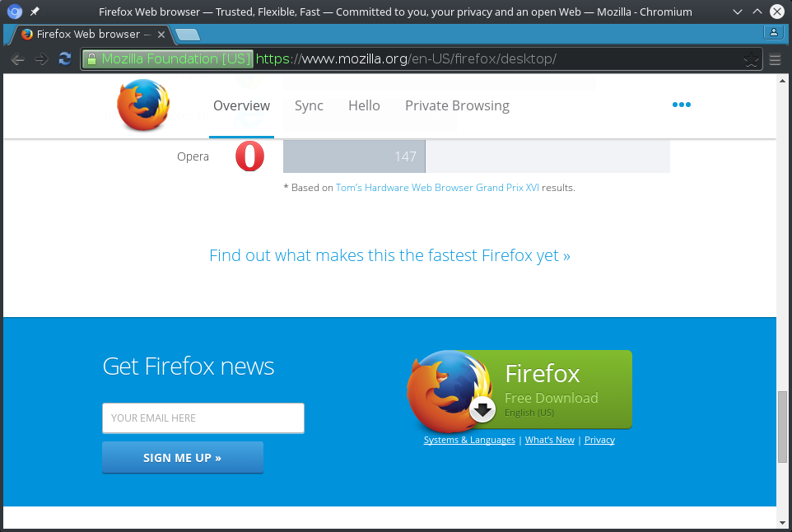Image resolution: width=792 pixels, height=532 pixels.
Task: Switch to the Sync tab
Action: pos(309,105)
